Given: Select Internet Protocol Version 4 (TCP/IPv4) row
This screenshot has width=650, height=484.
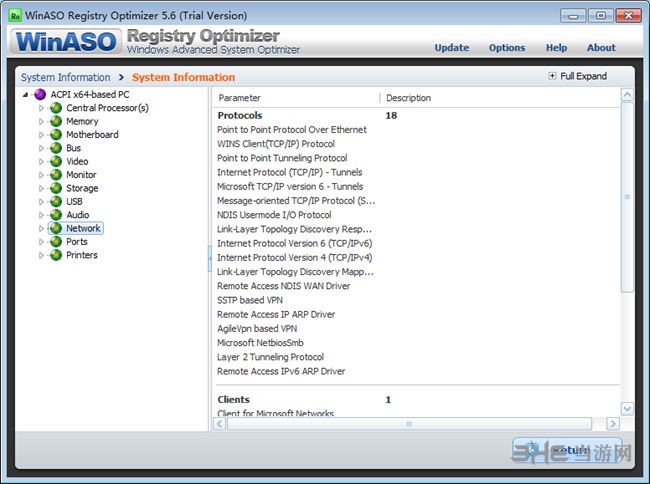Looking at the screenshot, I should 417,258.
